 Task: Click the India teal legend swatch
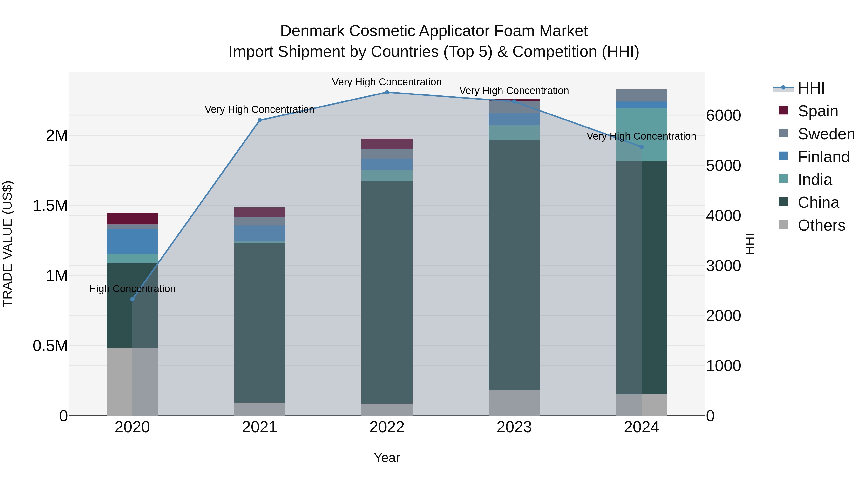(783, 179)
